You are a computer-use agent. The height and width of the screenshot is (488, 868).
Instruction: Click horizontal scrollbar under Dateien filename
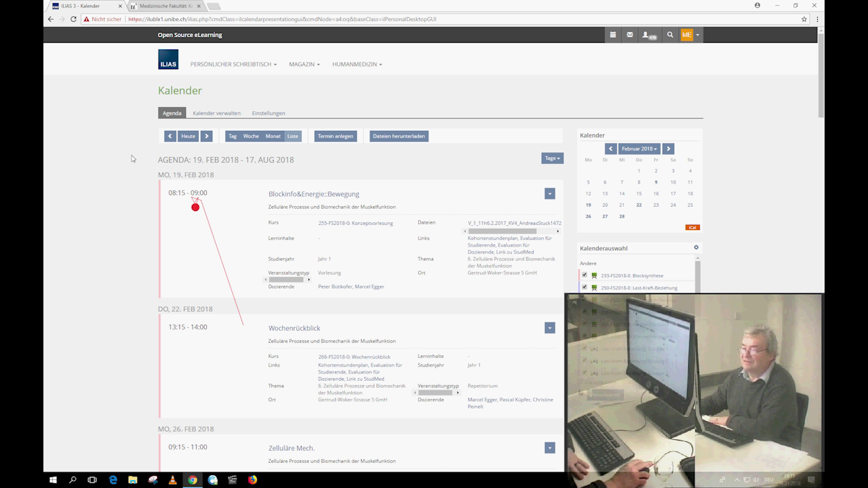point(502,231)
